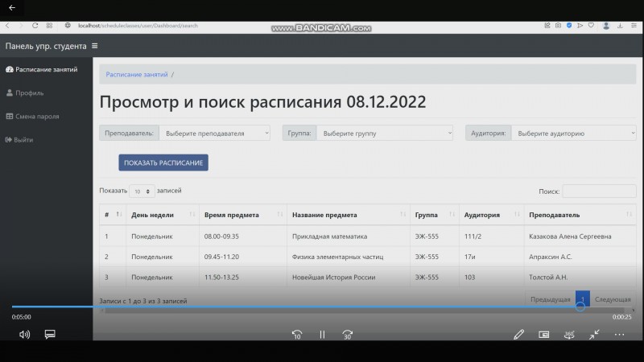Open the Выберите преподавателя dropdown
The height and width of the screenshot is (362, 644).
coord(214,133)
